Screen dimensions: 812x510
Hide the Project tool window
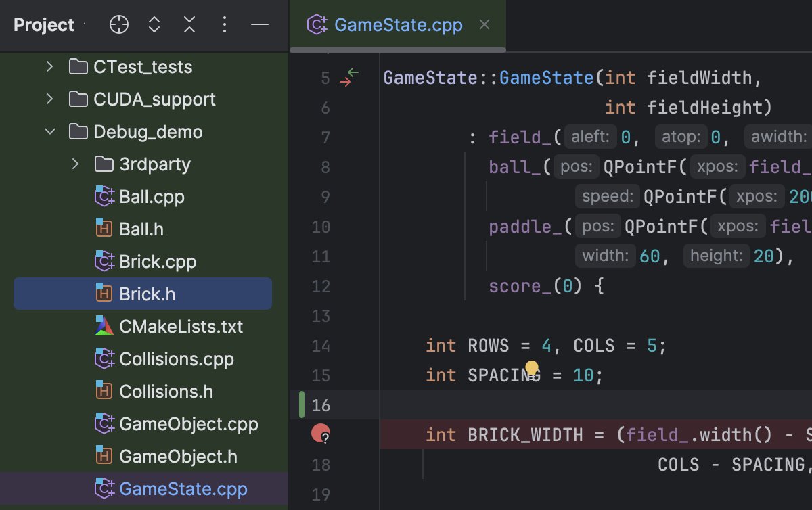pyautogui.click(x=260, y=25)
